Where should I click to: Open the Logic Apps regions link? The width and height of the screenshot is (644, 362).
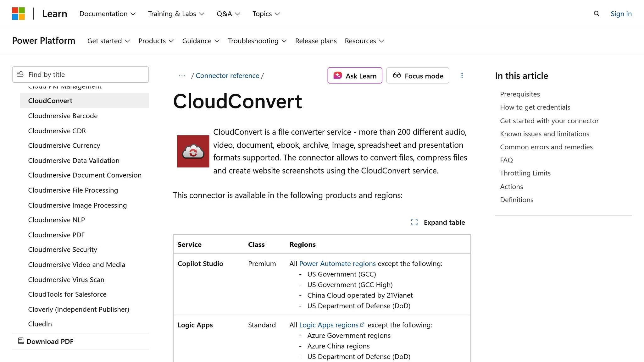[x=328, y=325]
